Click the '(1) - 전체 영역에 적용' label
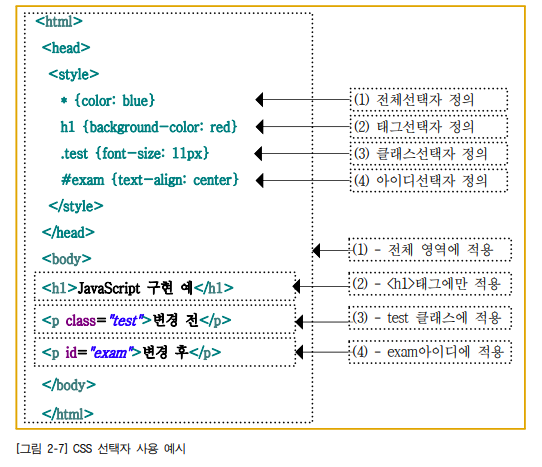The width and height of the screenshot is (542, 467). pos(430,249)
